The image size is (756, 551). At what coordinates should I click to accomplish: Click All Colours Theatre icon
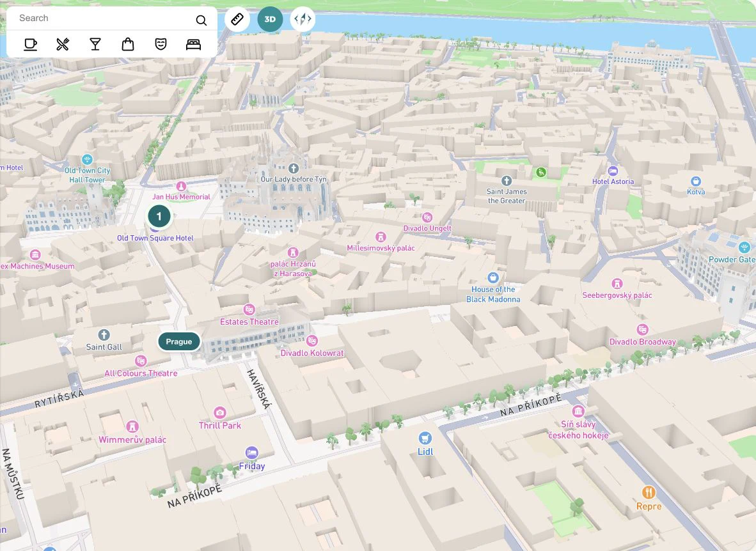[x=141, y=361]
